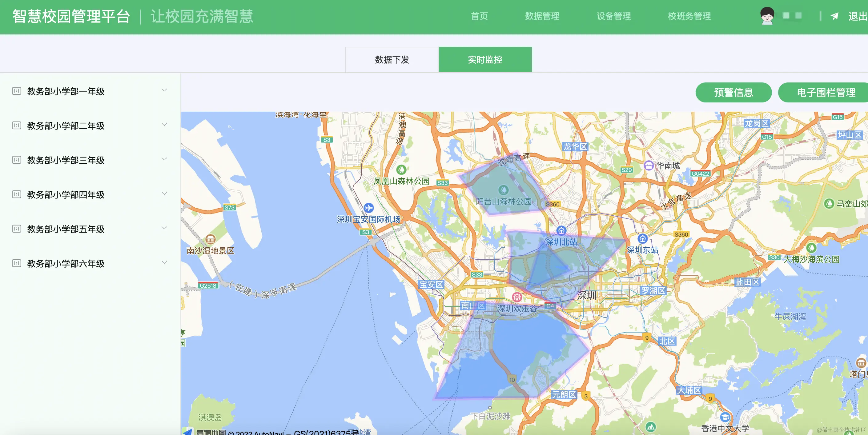Expand 教务部小学部六年级 chevron
Viewport: 868px width, 435px height.
point(164,262)
